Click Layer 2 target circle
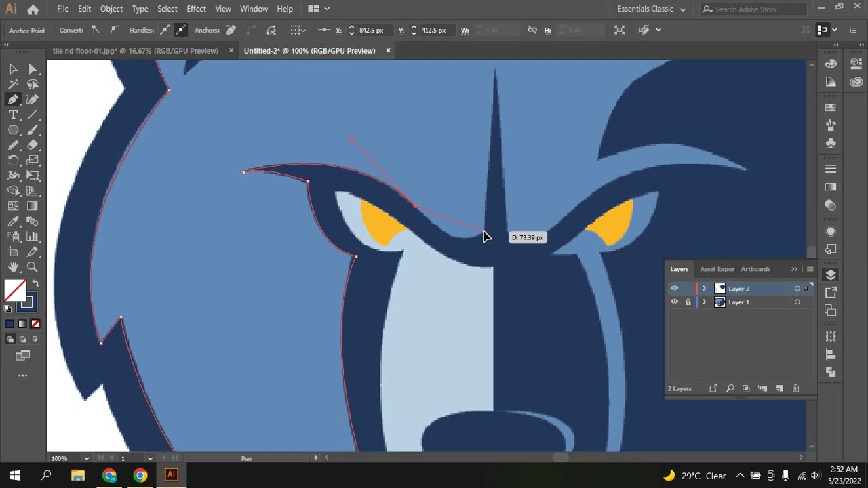This screenshot has height=488, width=868. pyautogui.click(x=797, y=289)
